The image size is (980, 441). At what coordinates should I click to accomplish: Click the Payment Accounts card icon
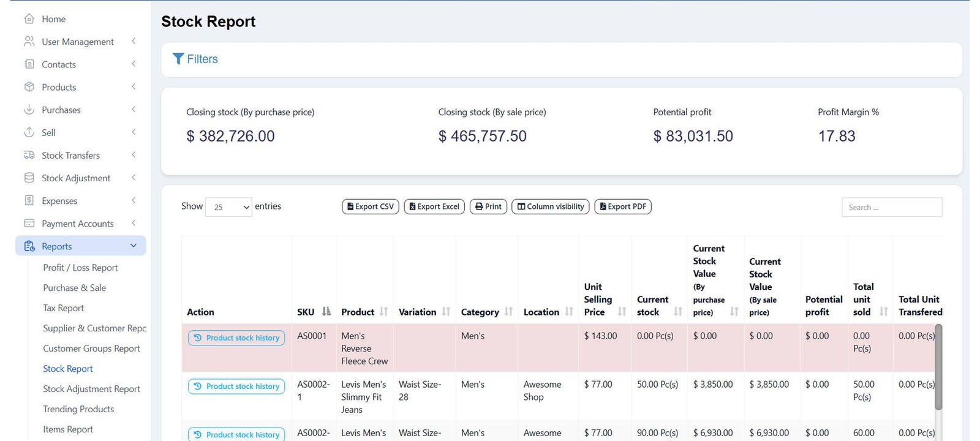click(x=29, y=223)
